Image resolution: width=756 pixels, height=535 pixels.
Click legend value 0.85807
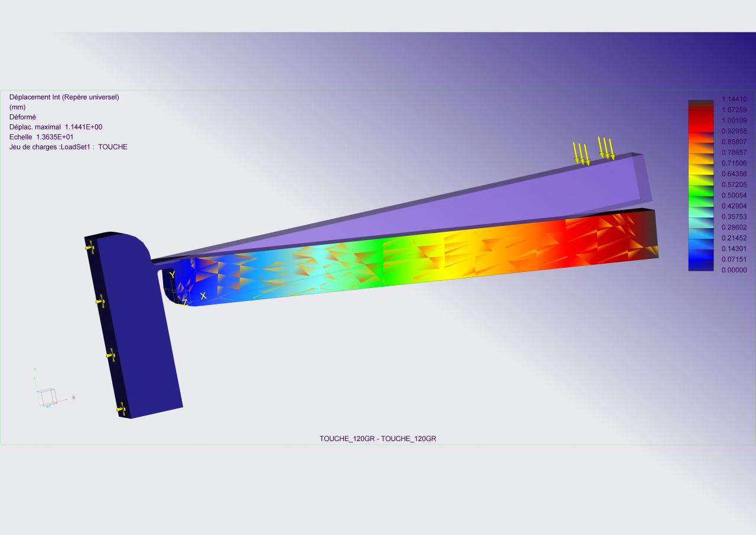click(x=734, y=142)
